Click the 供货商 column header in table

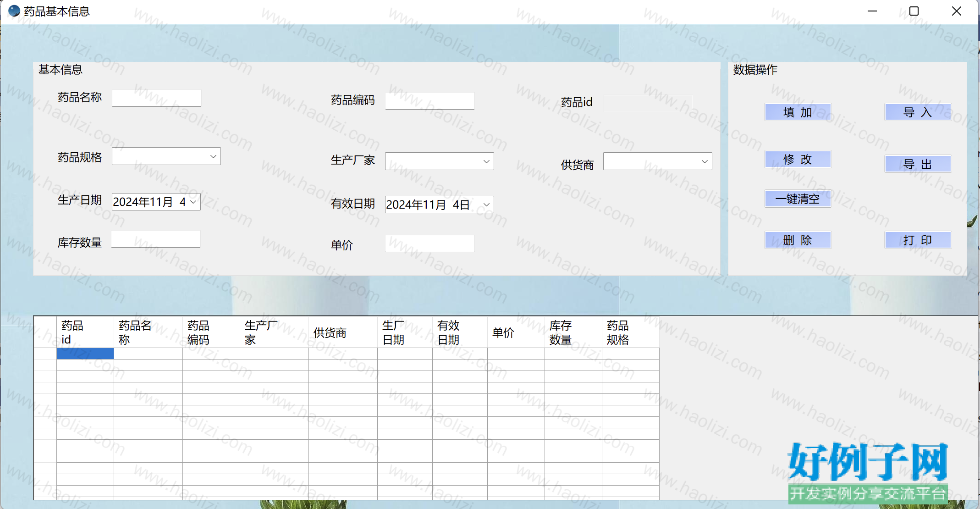(343, 332)
